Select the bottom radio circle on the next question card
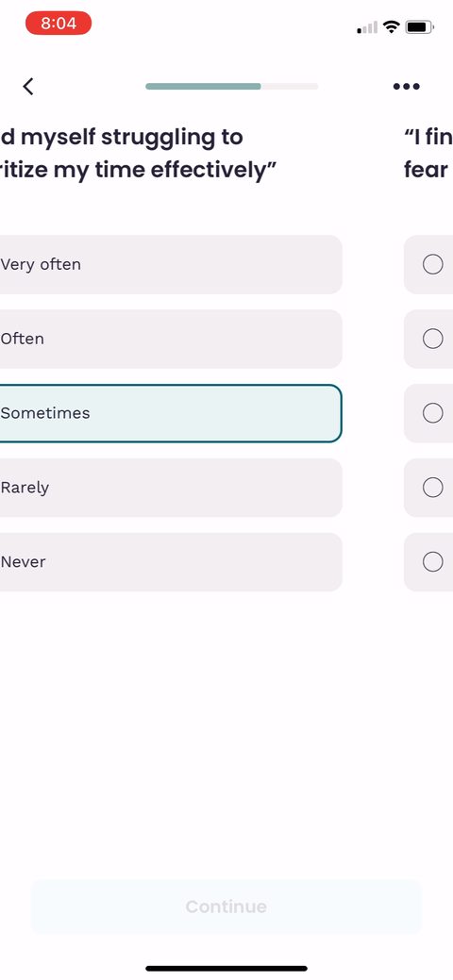The width and height of the screenshot is (453, 980). [x=432, y=562]
